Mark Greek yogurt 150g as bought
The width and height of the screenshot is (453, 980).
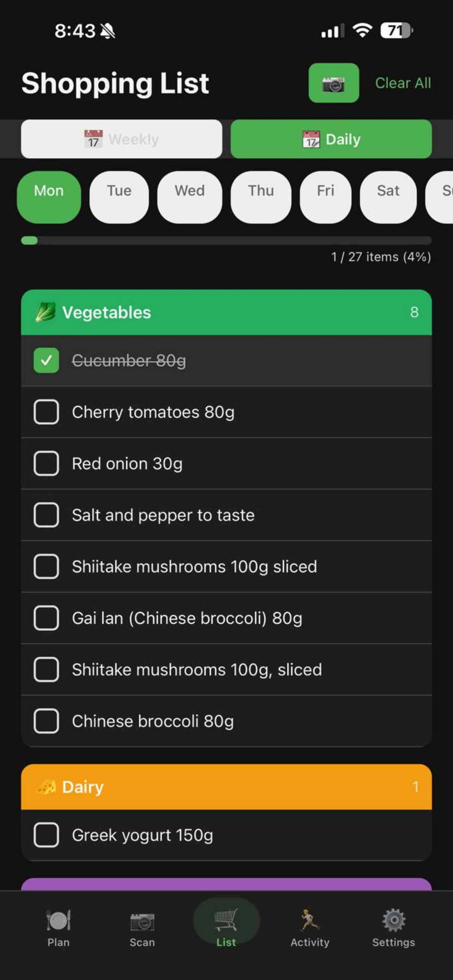[46, 835]
